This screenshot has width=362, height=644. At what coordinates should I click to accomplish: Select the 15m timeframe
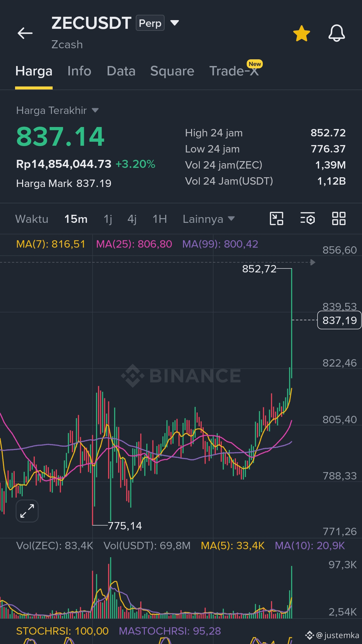76,219
